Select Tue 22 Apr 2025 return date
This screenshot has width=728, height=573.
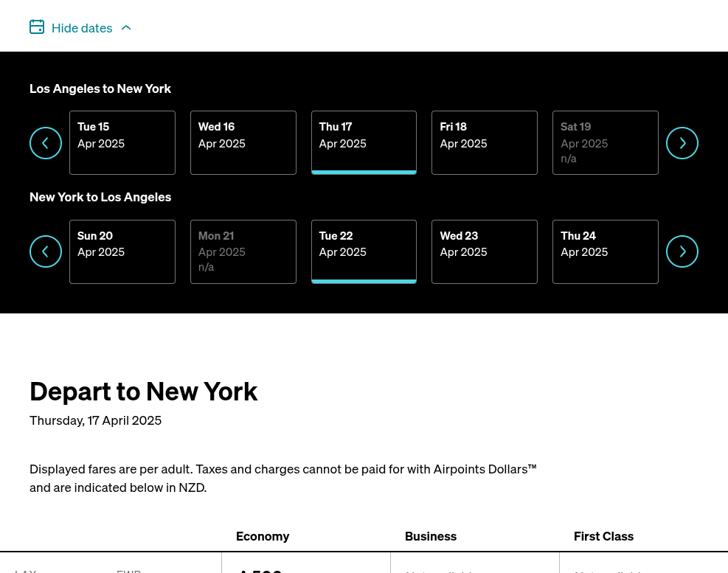[x=364, y=251]
